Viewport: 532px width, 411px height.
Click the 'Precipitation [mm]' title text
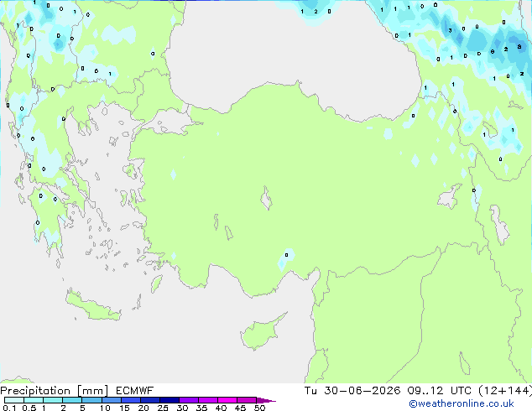pos(54,391)
